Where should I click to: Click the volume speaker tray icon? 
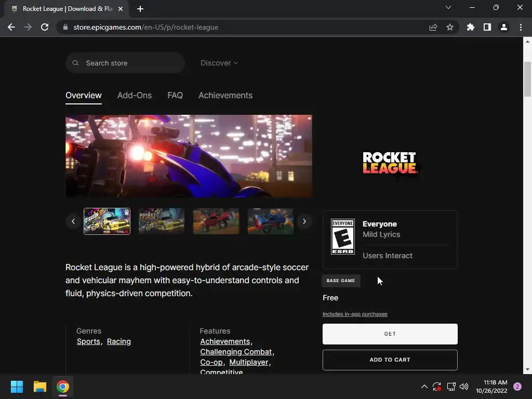tap(464, 387)
